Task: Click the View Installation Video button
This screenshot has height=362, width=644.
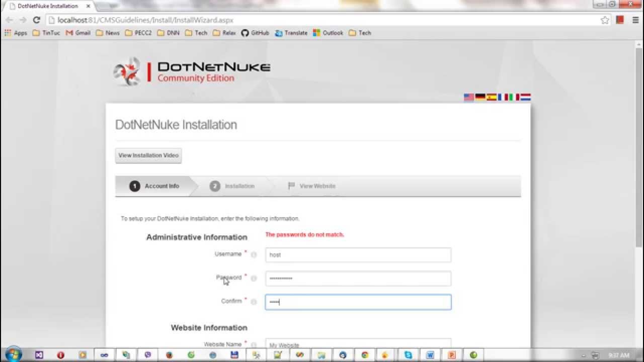Action: tap(148, 155)
